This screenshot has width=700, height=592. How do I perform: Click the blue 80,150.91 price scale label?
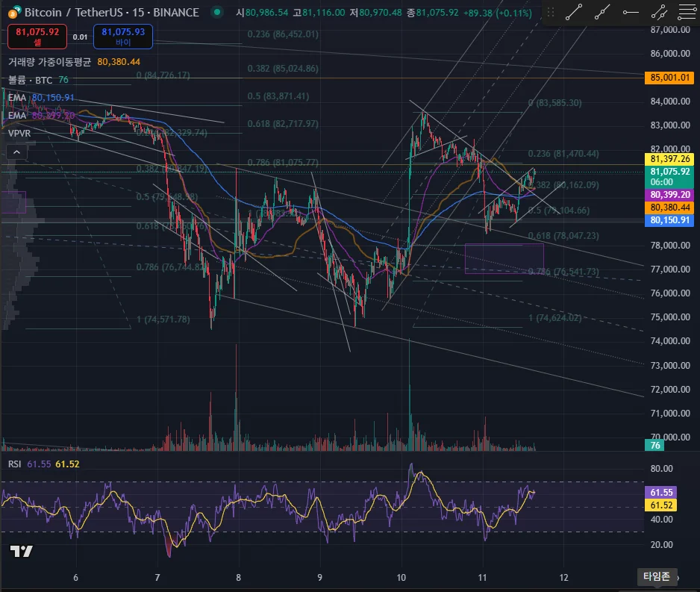669,220
